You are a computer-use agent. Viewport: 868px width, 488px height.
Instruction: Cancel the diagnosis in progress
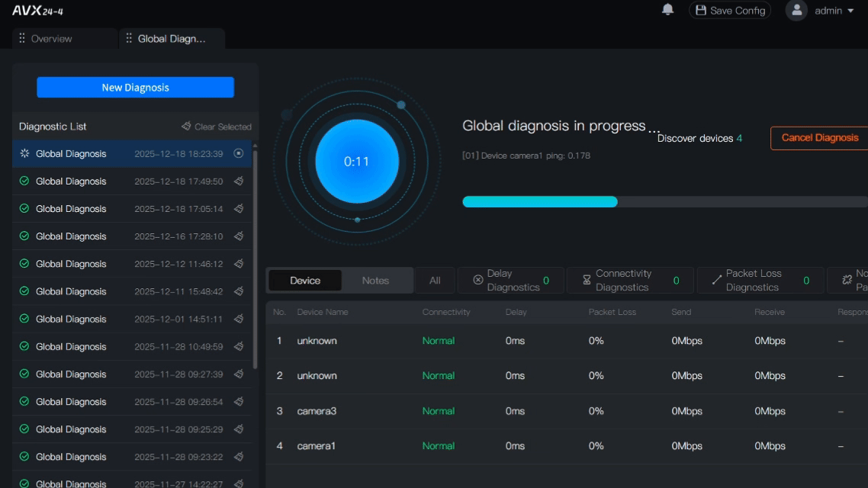(x=819, y=138)
